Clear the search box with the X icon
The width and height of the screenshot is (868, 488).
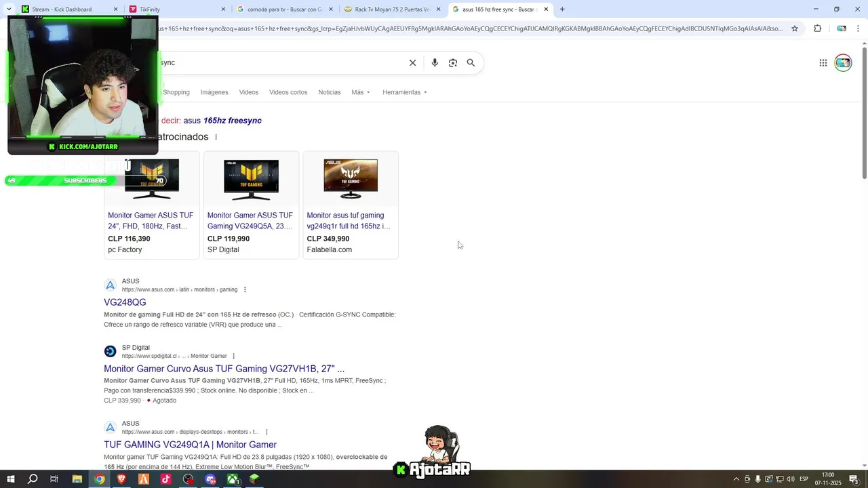tap(412, 62)
